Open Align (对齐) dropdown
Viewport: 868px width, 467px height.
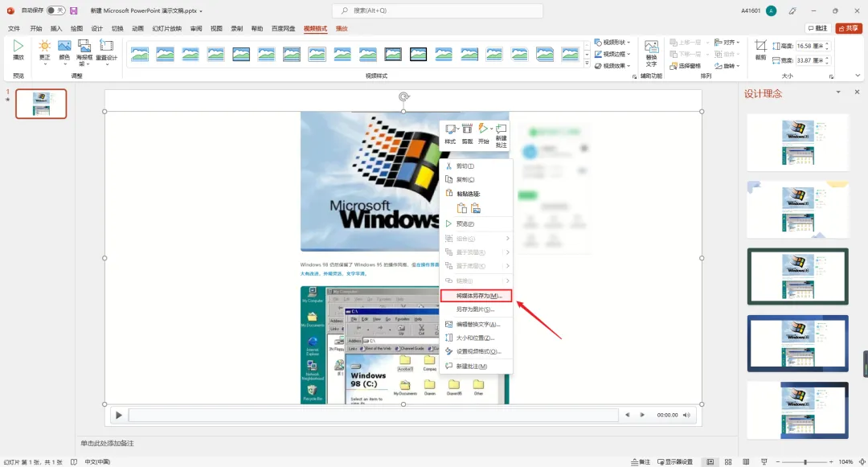point(727,42)
